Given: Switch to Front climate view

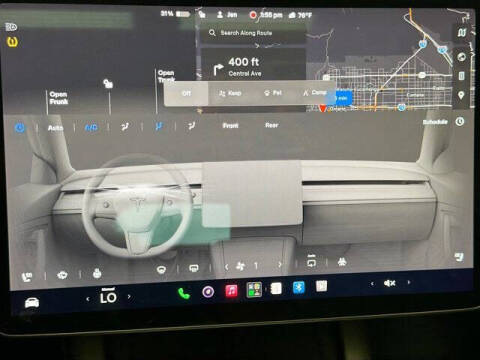Looking at the screenshot, I should (230, 125).
